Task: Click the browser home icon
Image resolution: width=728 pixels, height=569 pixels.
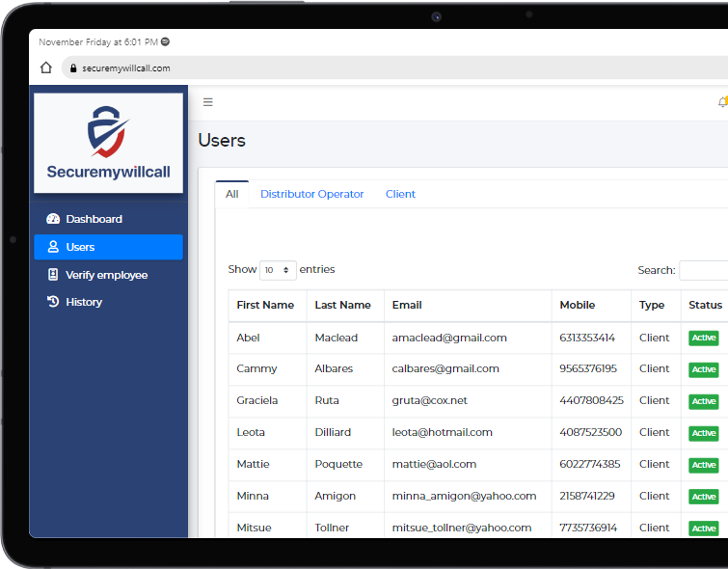Action: click(x=46, y=68)
